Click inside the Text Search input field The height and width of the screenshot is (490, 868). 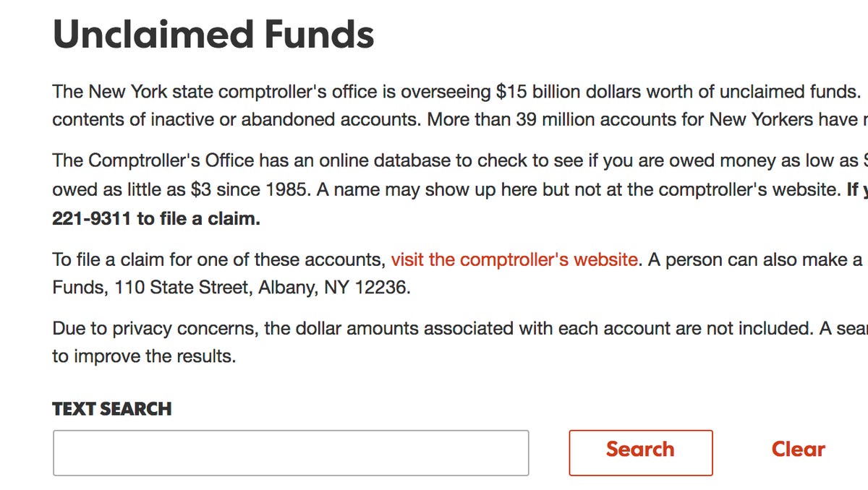coord(291,452)
